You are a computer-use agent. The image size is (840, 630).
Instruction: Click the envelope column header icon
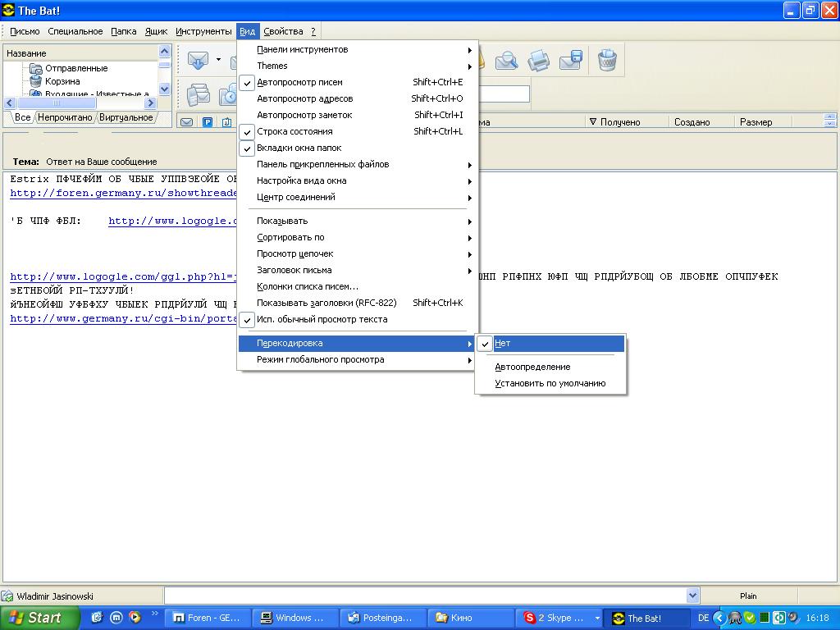(186, 122)
